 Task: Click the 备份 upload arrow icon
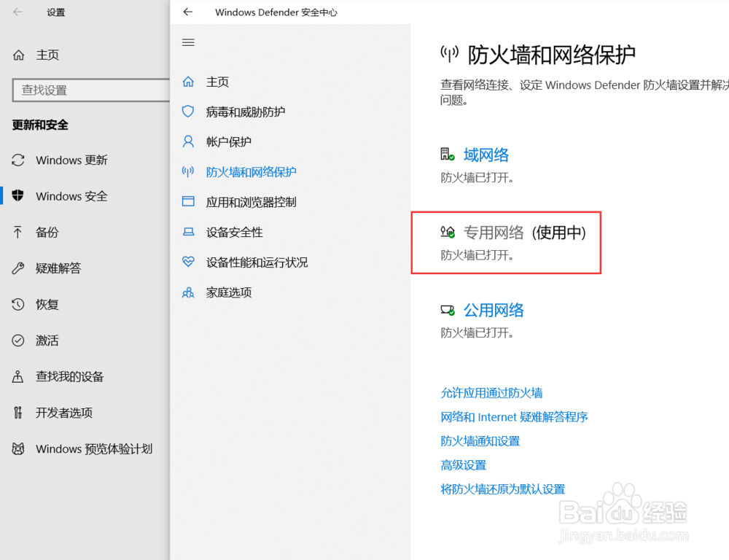coord(18,232)
